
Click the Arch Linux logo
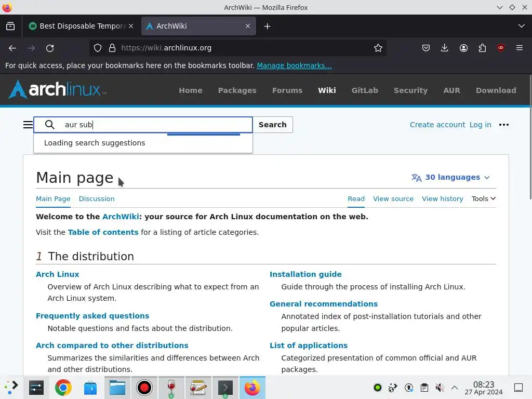57,89
